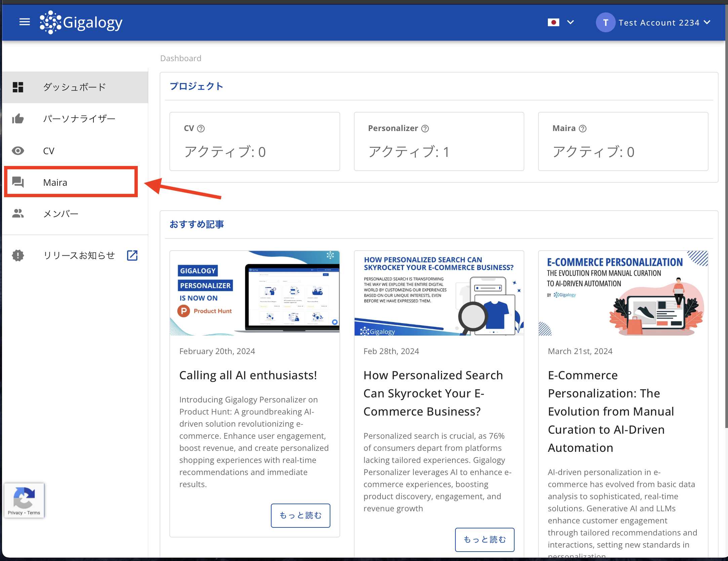Viewport: 728px width, 561px height.
Task: Click もっと読む under Calling all AI enthusiasts
Action: (x=300, y=515)
